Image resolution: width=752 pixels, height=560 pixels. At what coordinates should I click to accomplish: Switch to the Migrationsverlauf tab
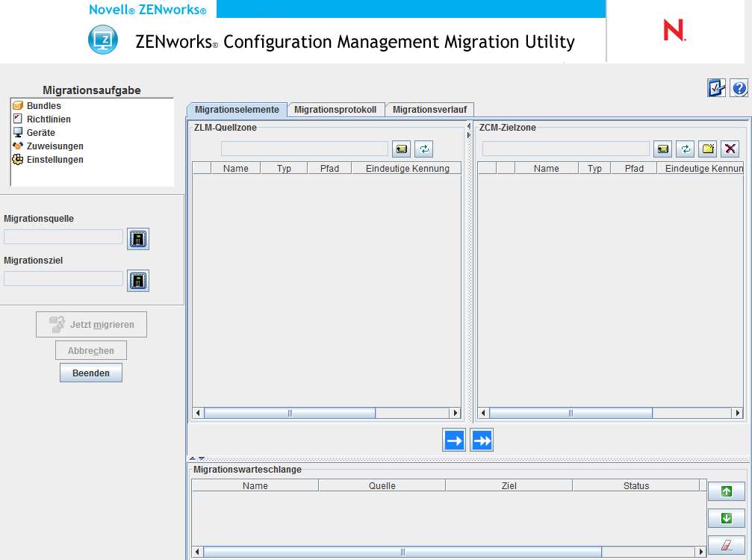click(429, 109)
